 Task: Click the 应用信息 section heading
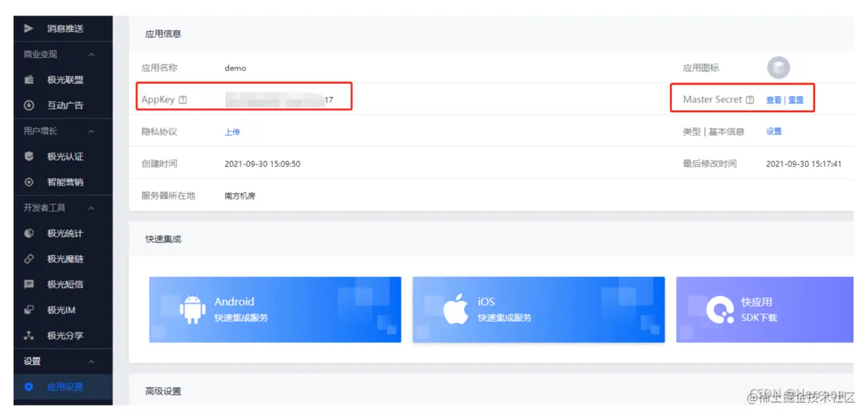(163, 34)
